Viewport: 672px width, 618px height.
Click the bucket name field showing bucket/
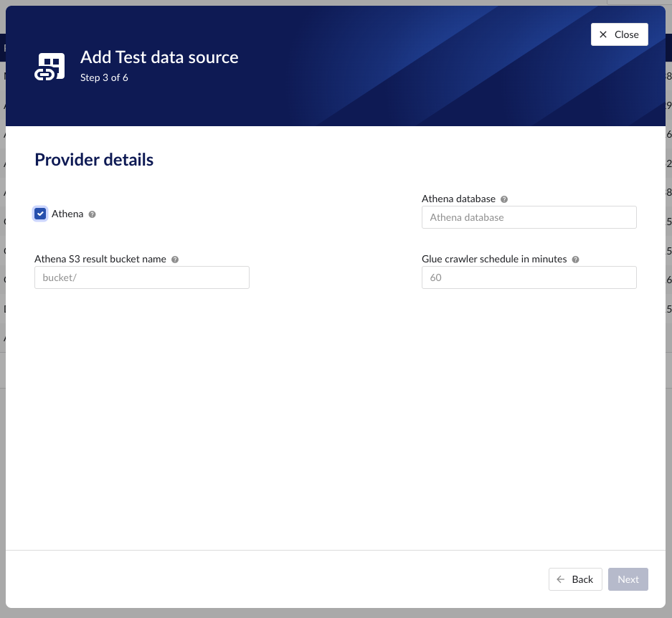141,277
